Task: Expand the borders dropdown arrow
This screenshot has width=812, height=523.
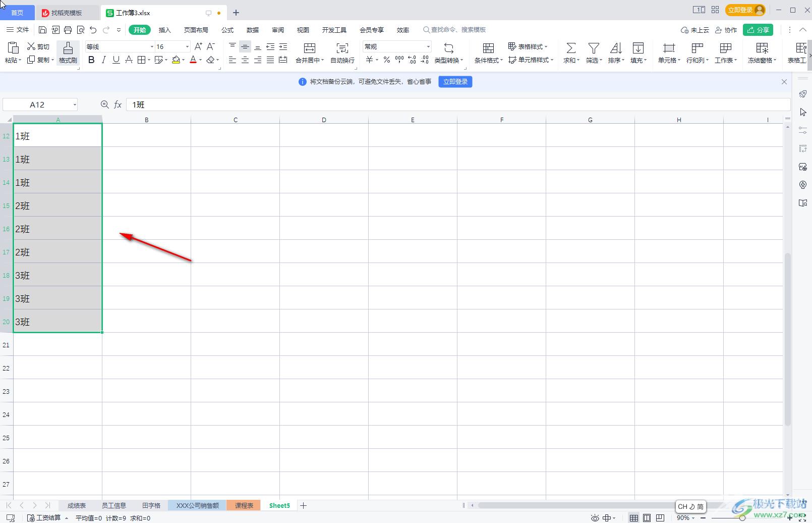Action: [x=149, y=60]
